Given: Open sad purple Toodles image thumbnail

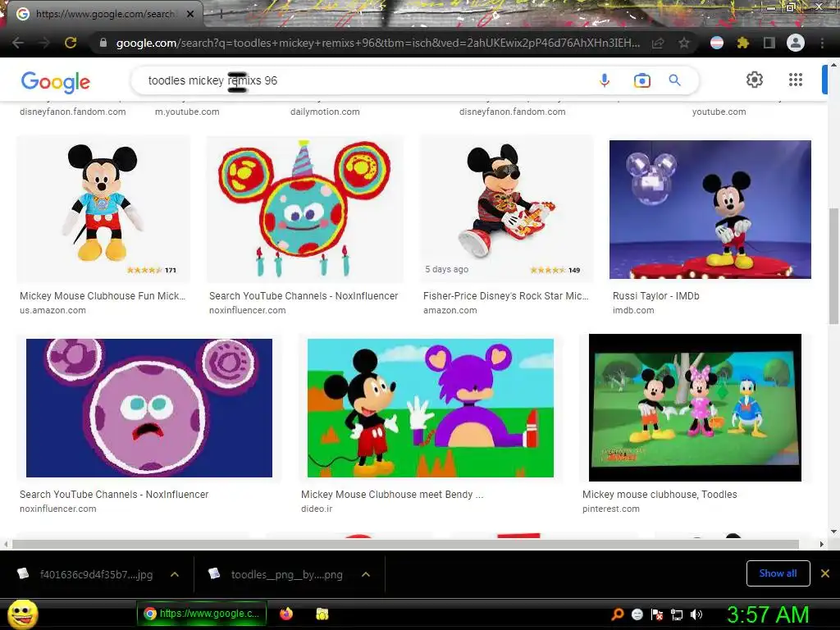Looking at the screenshot, I should (x=149, y=408).
